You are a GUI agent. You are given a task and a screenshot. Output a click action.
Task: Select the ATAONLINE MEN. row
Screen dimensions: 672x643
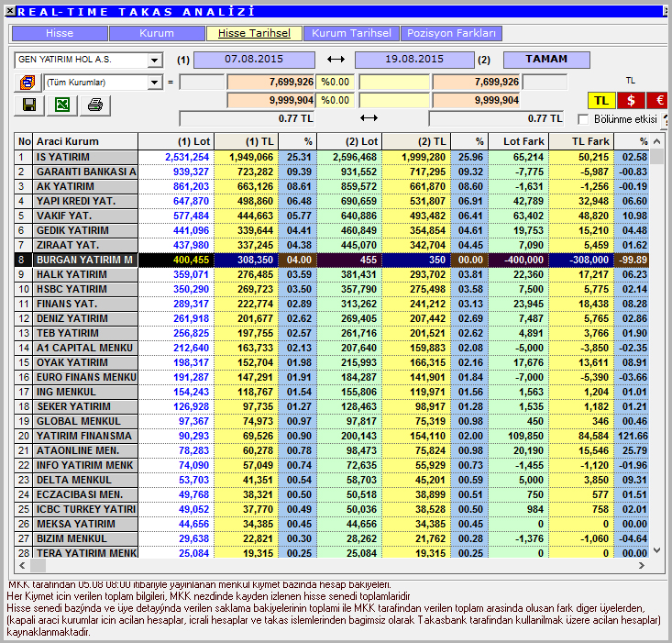pos(332,451)
